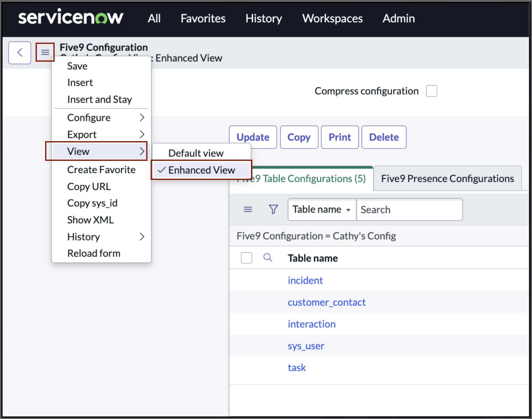Open the customer_contact table link

[327, 302]
